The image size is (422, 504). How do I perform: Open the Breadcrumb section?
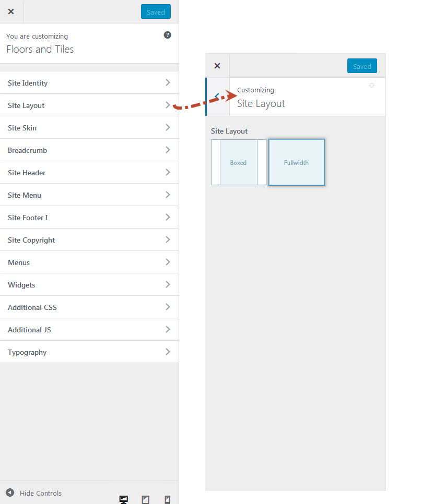point(89,150)
